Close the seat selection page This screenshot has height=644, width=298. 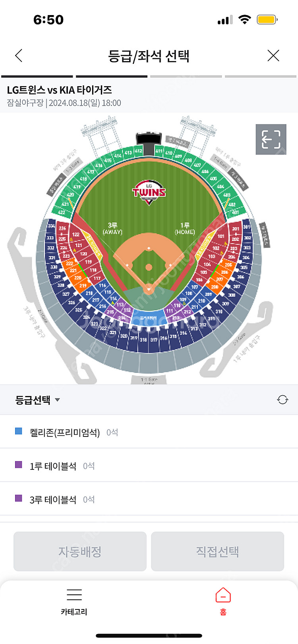[273, 56]
